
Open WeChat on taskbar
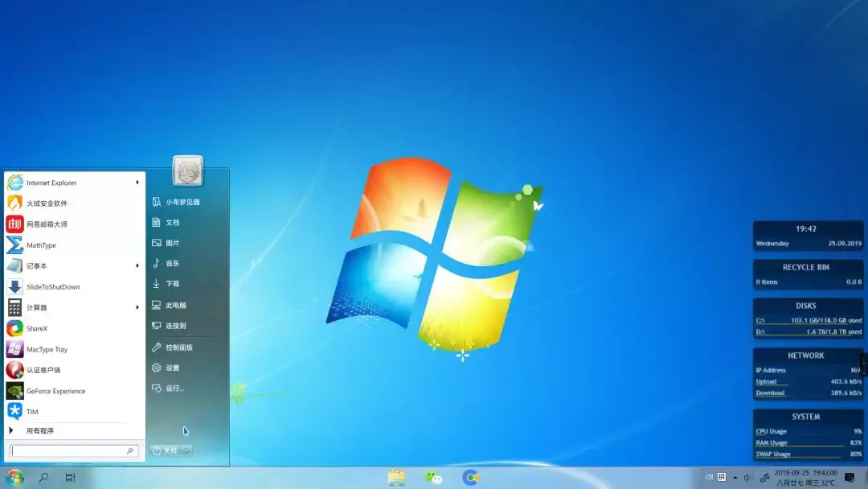[x=433, y=478]
